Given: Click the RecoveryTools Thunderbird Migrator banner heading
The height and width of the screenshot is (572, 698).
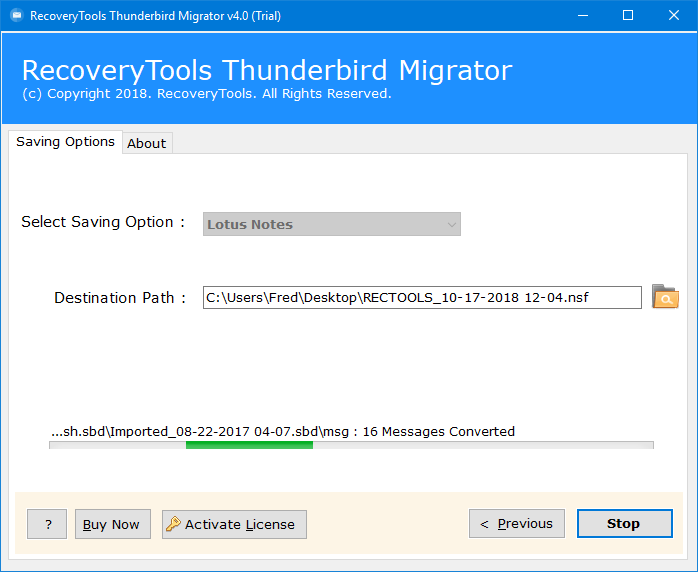Looking at the screenshot, I should point(267,70).
